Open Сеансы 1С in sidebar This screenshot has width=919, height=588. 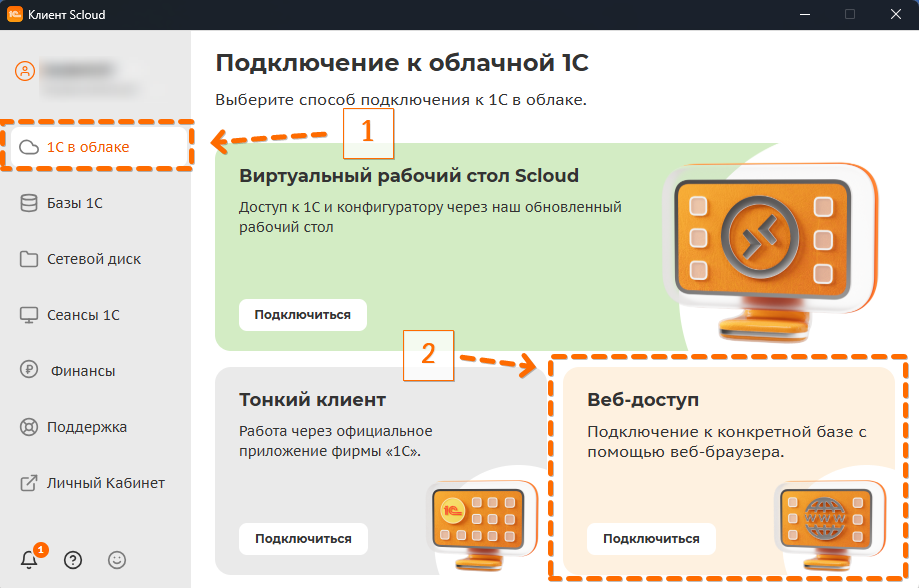(83, 315)
